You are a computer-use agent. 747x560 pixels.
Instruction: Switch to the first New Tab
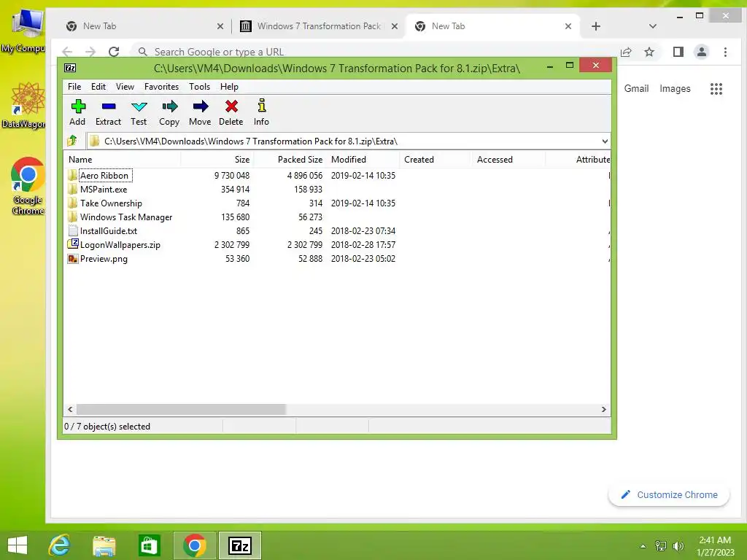click(143, 26)
